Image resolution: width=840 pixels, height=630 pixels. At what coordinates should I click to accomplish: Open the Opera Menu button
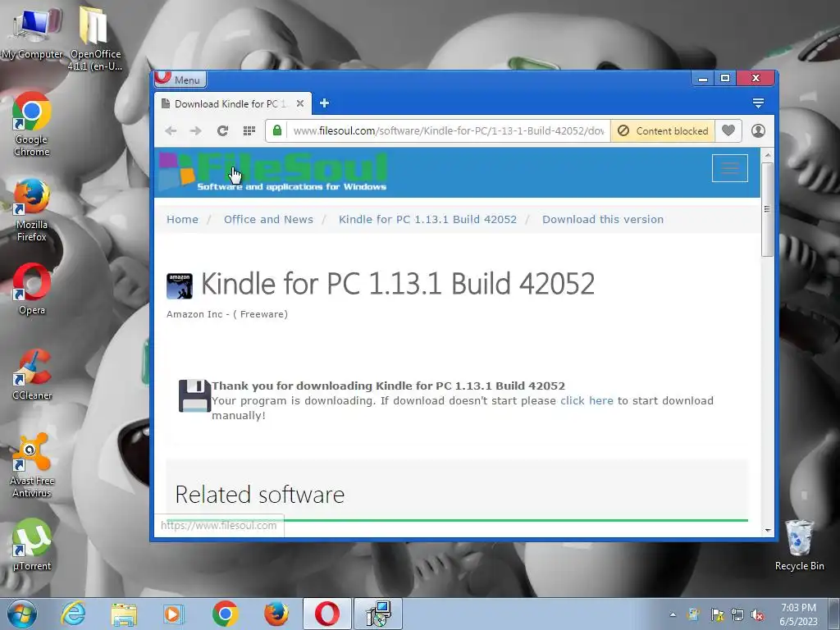[180, 80]
